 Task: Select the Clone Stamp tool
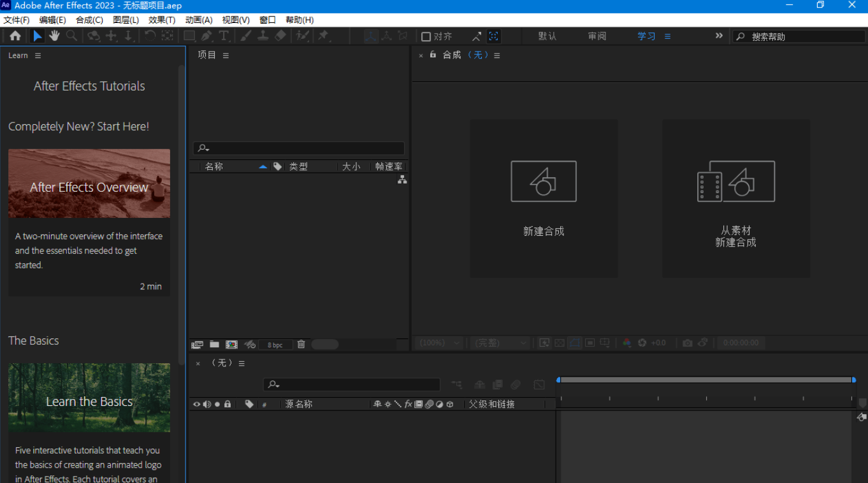[263, 36]
